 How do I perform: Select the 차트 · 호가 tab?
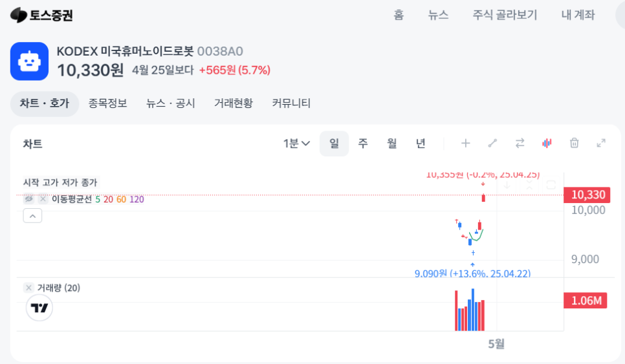click(45, 103)
